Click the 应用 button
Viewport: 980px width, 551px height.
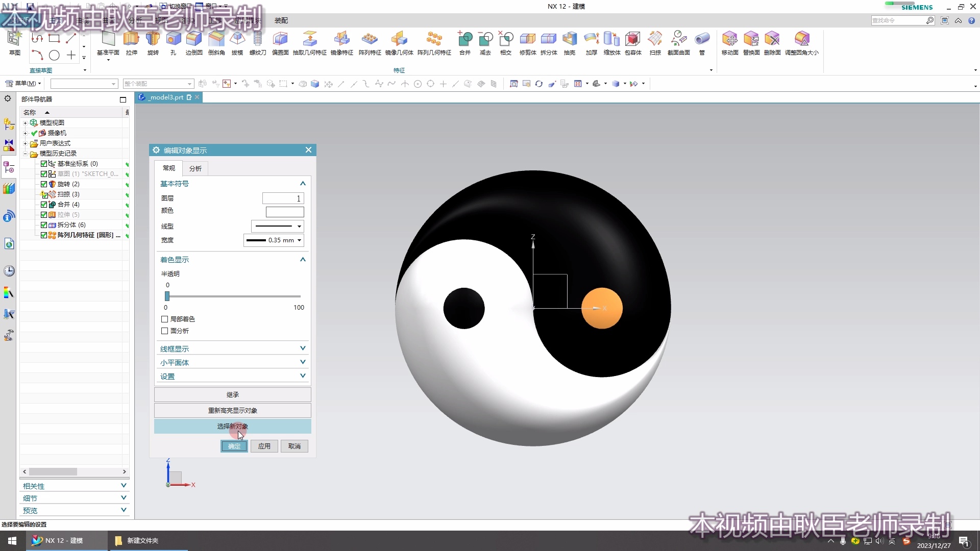pos(264,446)
